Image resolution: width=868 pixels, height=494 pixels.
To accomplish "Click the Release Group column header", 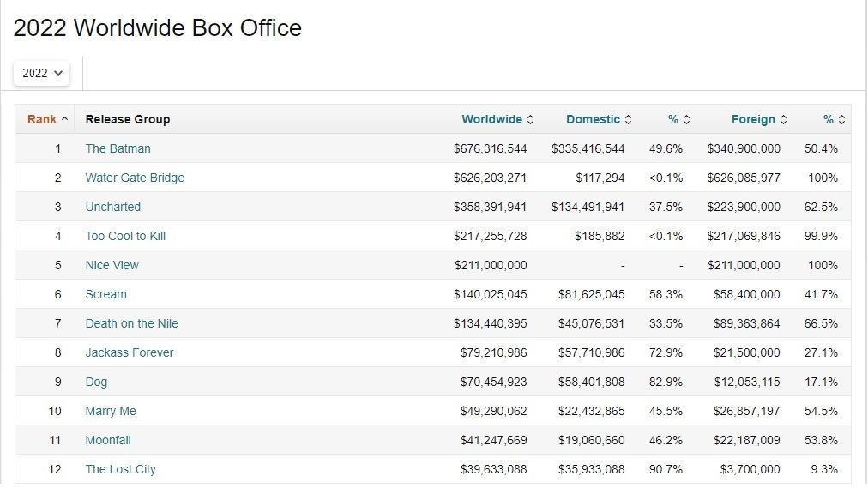I will [128, 119].
